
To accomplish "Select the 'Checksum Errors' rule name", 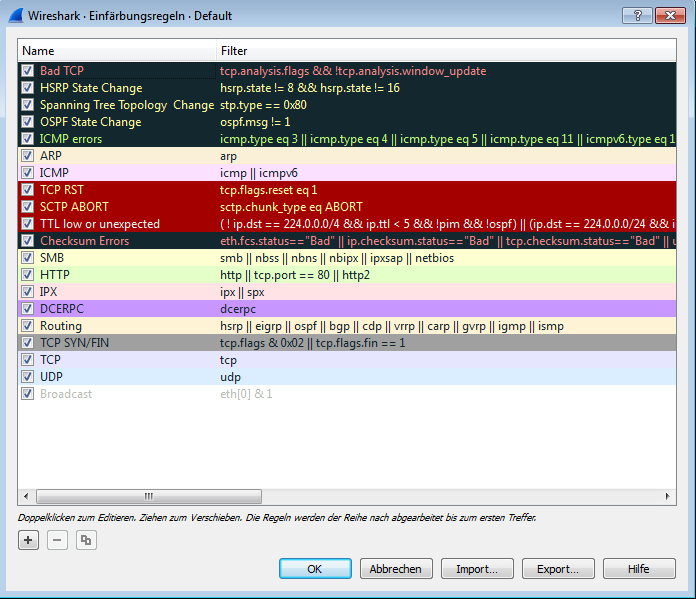I will [84, 241].
